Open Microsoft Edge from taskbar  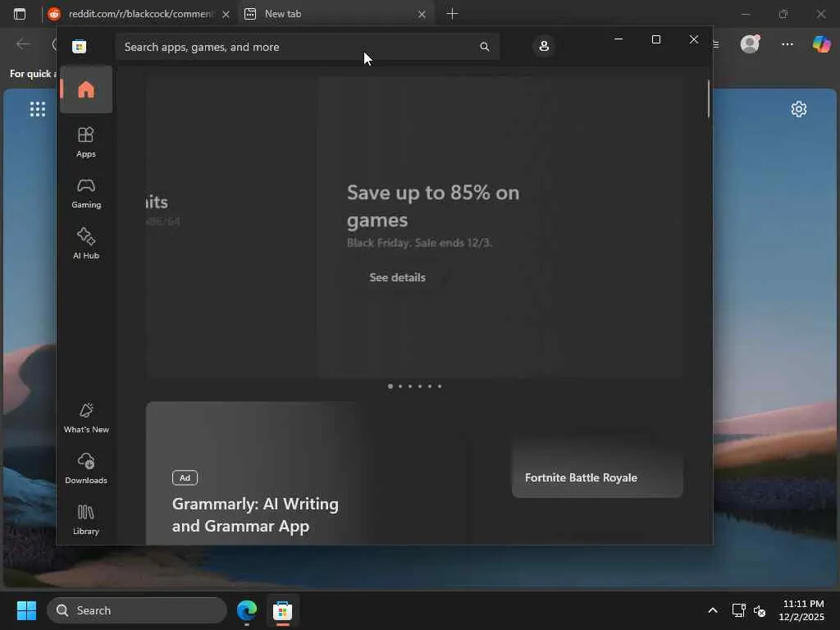point(247,610)
